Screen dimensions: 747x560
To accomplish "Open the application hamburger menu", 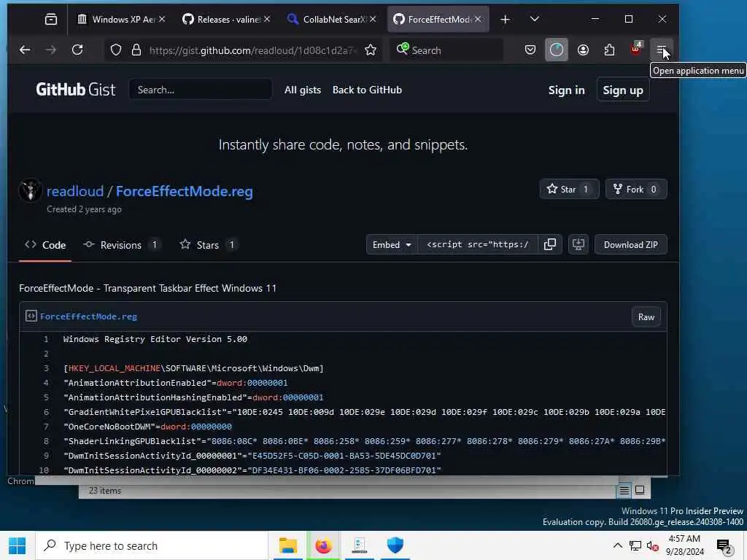I will click(662, 50).
